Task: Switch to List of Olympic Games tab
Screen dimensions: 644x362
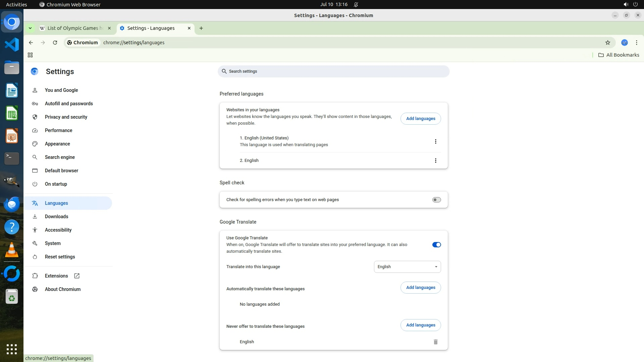Action: point(75,28)
